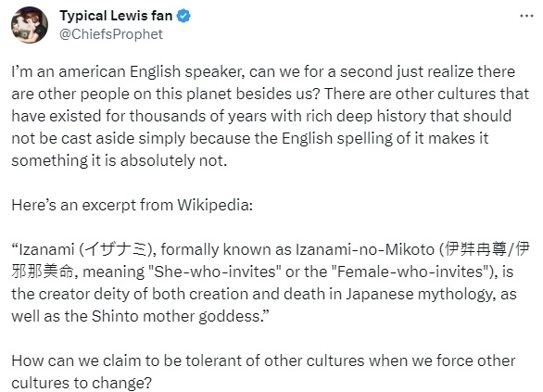Click the line "Here's an excerpt from Wikipedia:"
The width and height of the screenshot is (543, 392).
(x=133, y=205)
